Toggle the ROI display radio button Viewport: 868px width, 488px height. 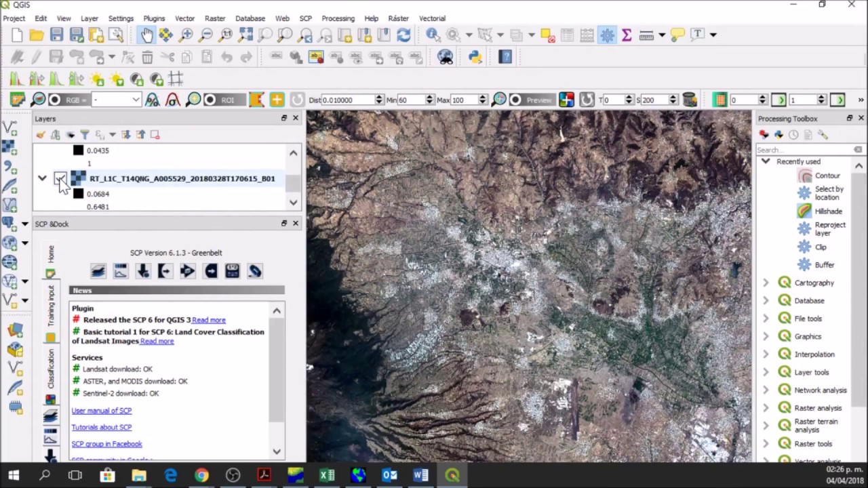click(210, 100)
